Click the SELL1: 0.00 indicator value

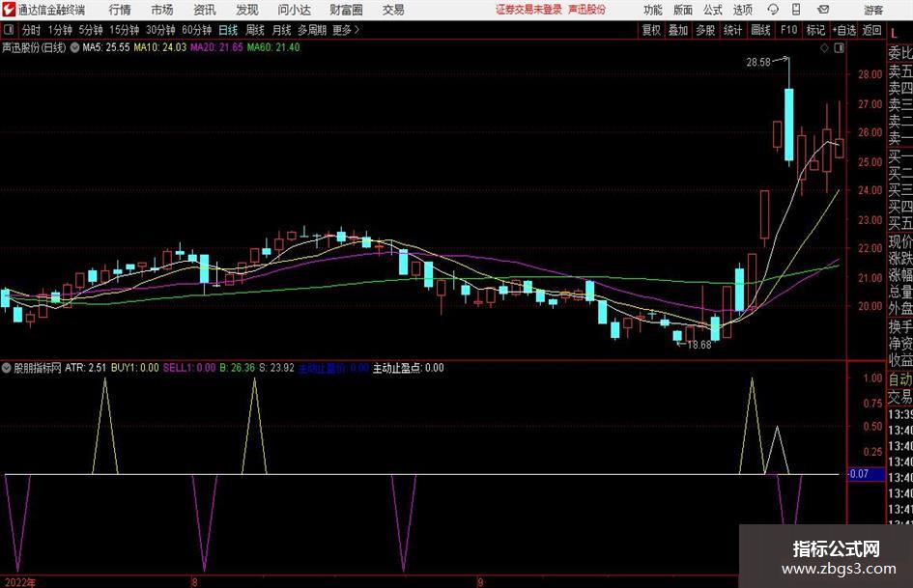point(189,368)
